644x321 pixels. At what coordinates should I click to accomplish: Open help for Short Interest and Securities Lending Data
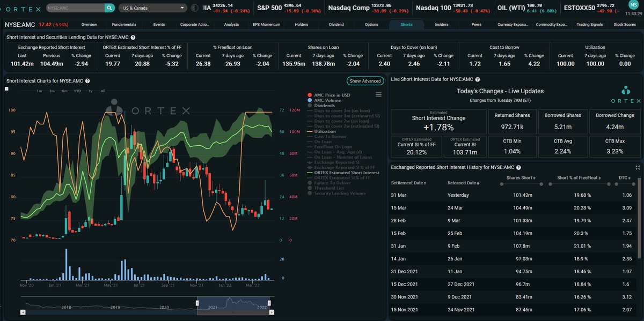point(133,38)
